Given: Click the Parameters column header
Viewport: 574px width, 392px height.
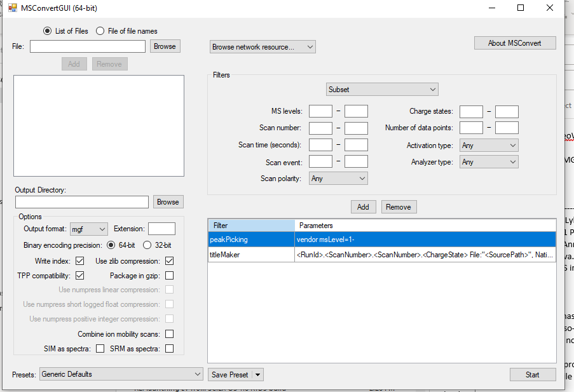Looking at the screenshot, I should [x=425, y=226].
